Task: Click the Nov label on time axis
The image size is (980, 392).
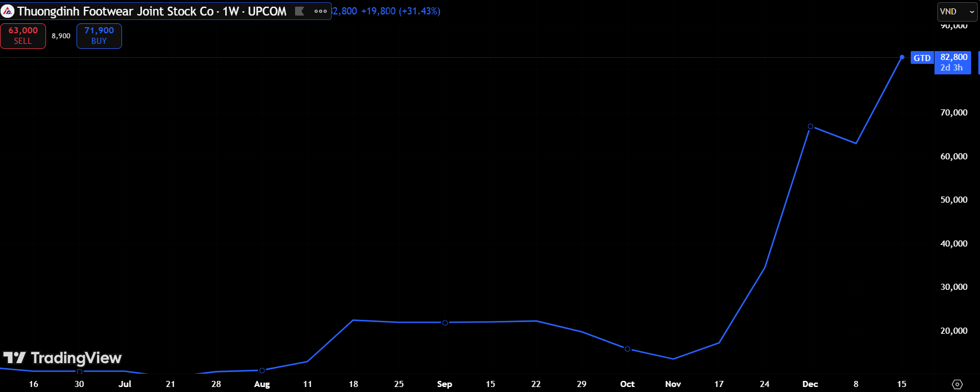Action: 673,384
